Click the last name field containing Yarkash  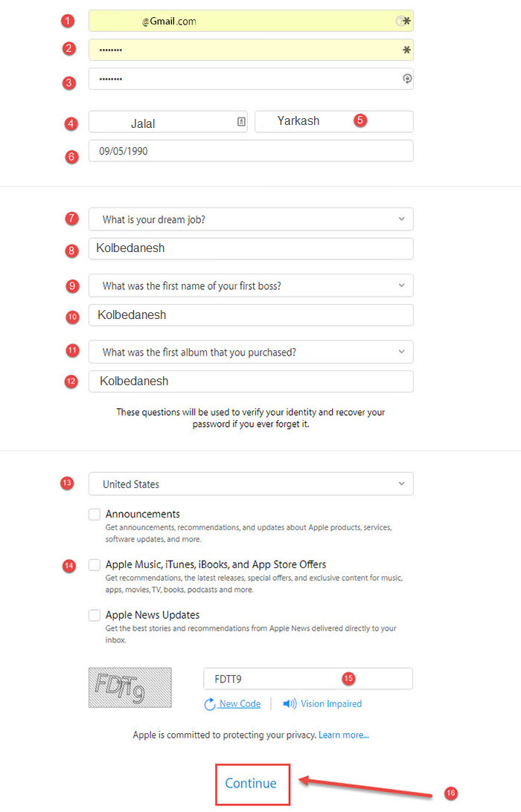tap(333, 122)
